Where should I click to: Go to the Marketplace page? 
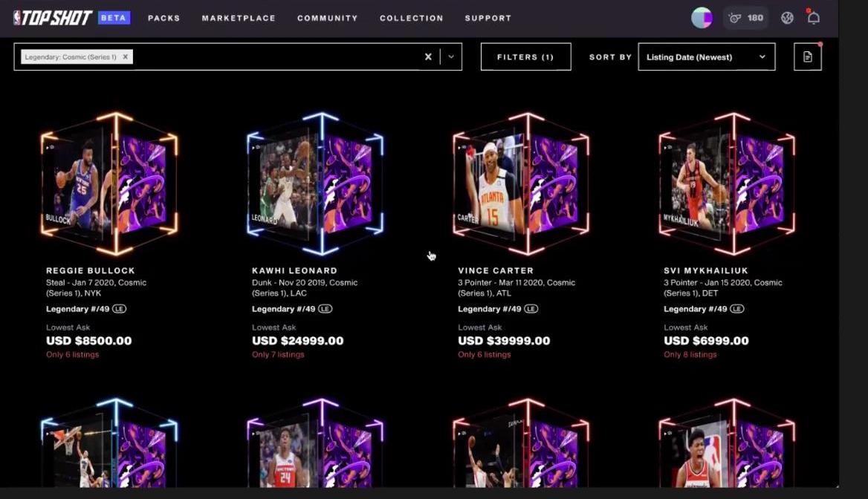pyautogui.click(x=239, y=18)
